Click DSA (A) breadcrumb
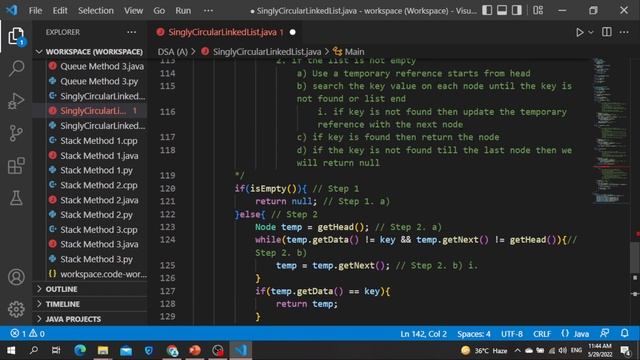The image size is (640, 360). pos(172,52)
